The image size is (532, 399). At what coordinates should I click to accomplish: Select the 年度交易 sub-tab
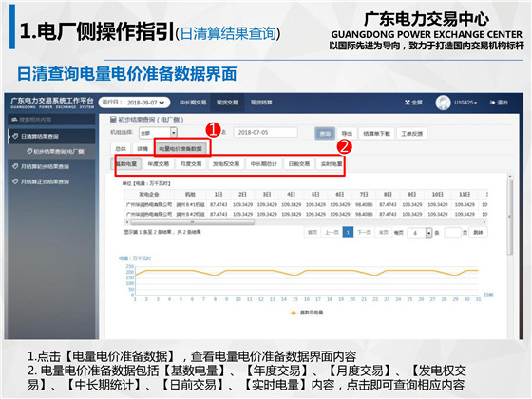coord(158,164)
